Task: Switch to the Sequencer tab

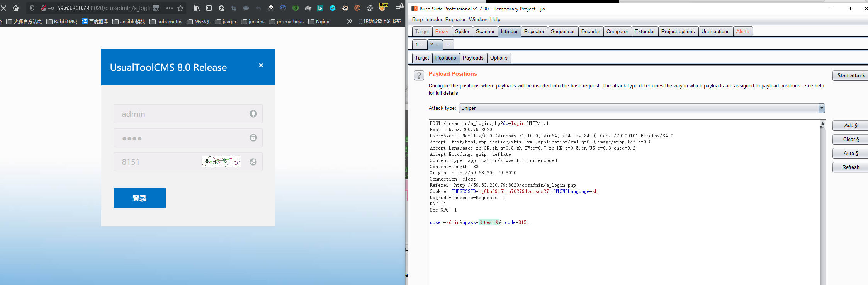Action: [563, 31]
